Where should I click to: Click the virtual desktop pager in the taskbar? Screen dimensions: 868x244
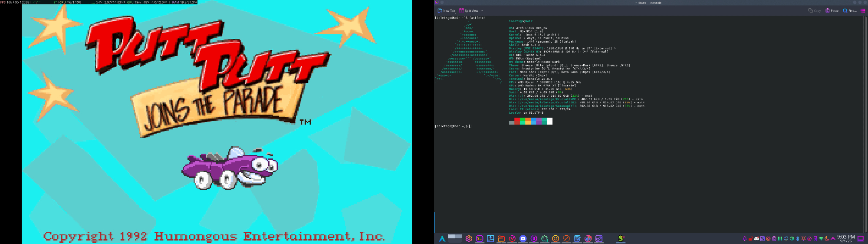coord(455,238)
